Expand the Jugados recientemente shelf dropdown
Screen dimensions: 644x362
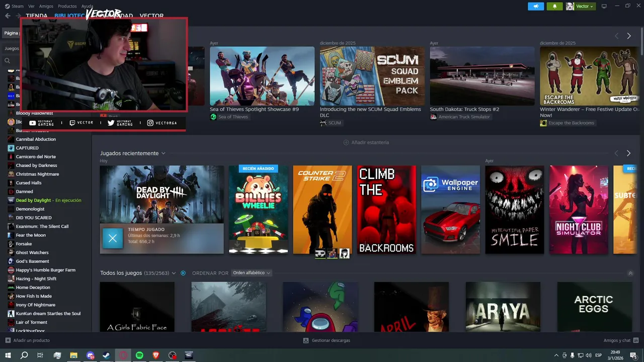click(164, 153)
